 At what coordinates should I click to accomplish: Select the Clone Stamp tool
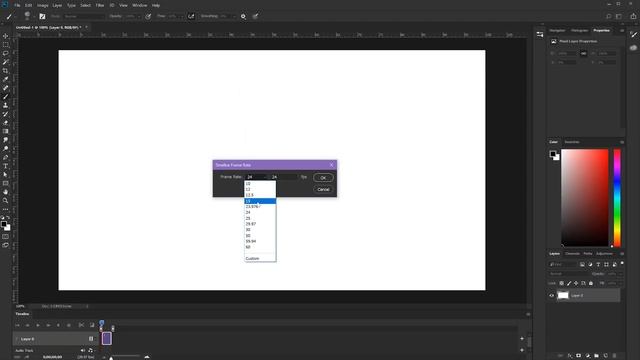(x=6, y=105)
